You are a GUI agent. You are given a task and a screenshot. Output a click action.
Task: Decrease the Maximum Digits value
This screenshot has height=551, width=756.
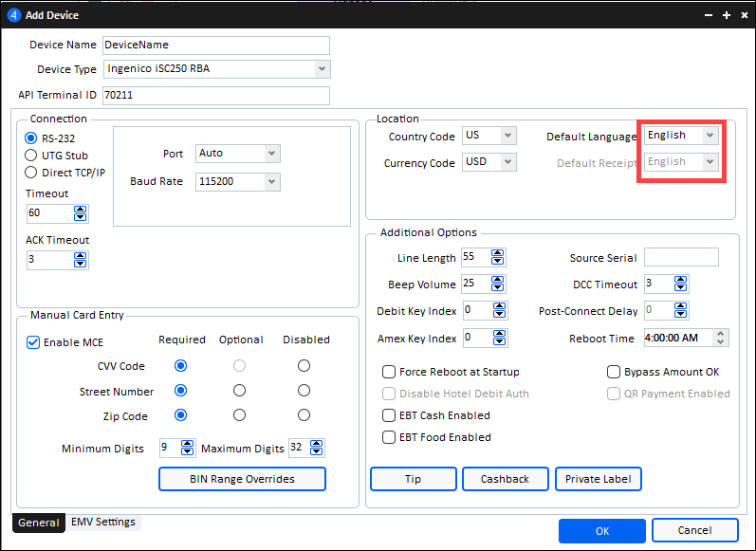(319, 452)
